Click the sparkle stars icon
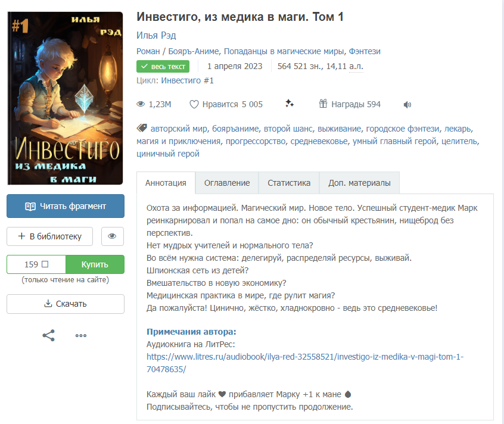504x424 pixels. (290, 104)
